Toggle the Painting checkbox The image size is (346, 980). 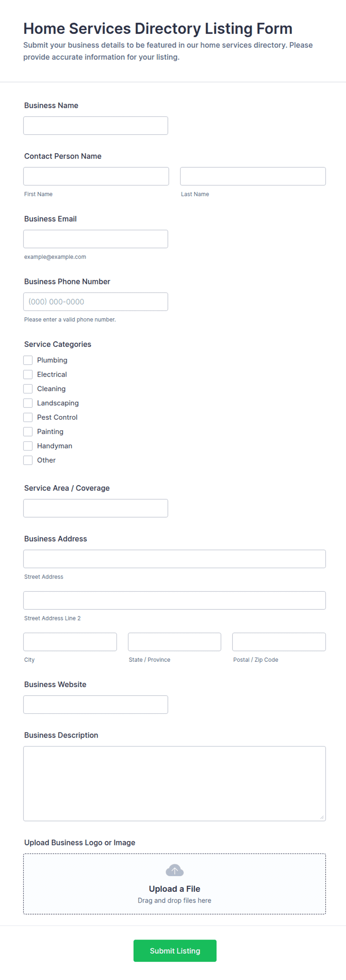coord(28,431)
